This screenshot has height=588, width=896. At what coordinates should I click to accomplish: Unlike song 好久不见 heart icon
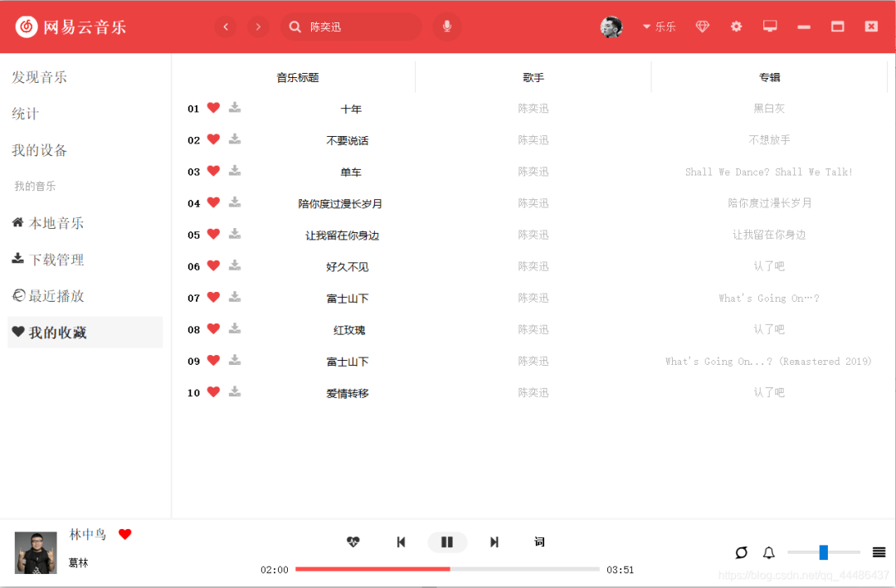point(213,265)
